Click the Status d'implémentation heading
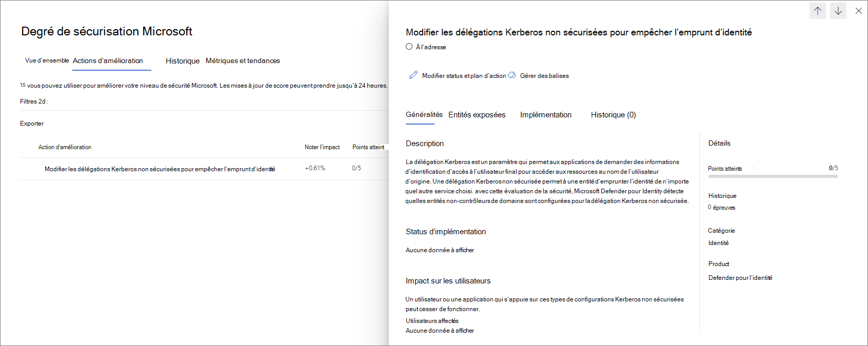The image size is (868, 346). click(445, 232)
